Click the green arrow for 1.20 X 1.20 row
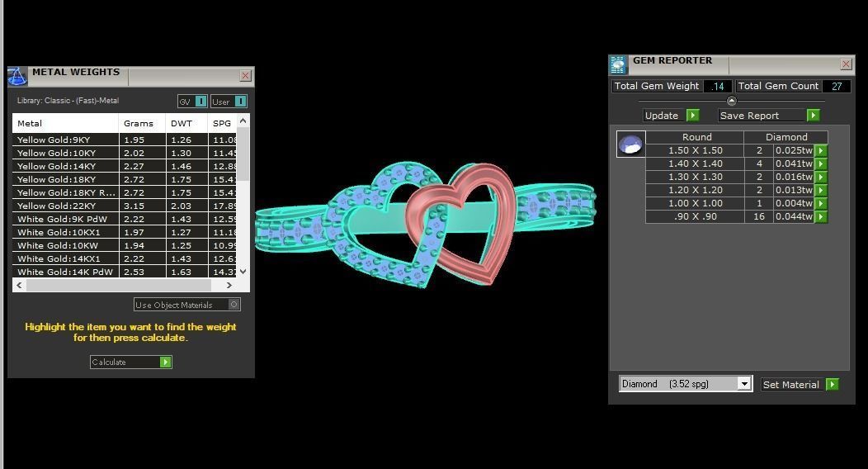The height and width of the screenshot is (469, 868). [822, 190]
